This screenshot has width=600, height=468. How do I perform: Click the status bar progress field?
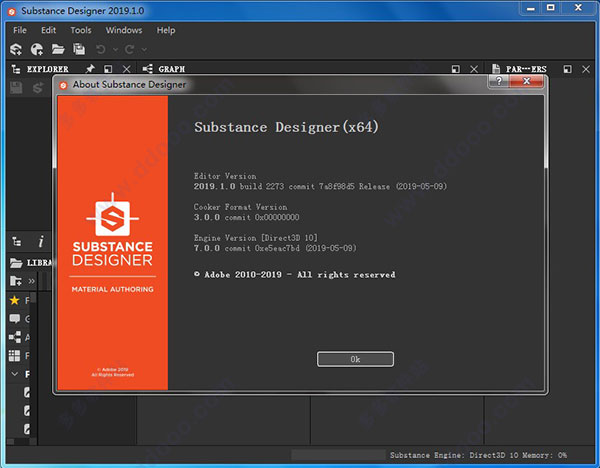pyautogui.click(x=338, y=455)
